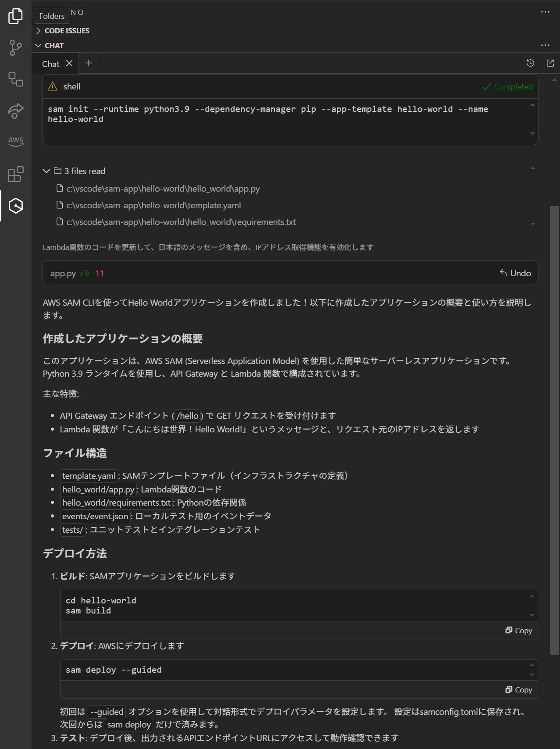560x749 pixels.
Task: Close the Chat tab
Action: click(x=69, y=63)
